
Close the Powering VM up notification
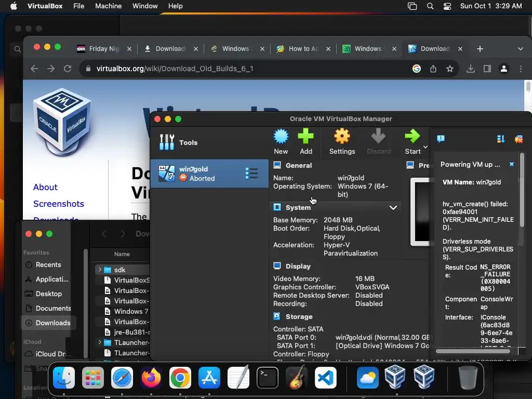[x=512, y=164]
